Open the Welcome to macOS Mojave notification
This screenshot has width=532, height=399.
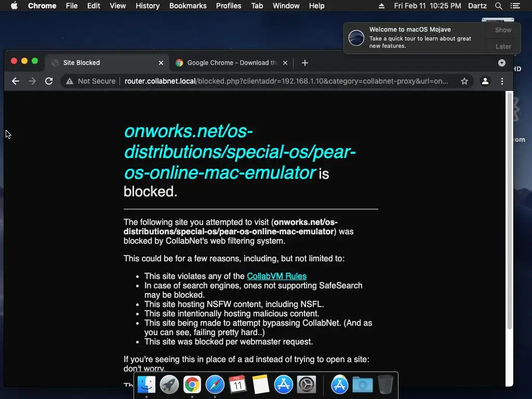click(x=415, y=37)
